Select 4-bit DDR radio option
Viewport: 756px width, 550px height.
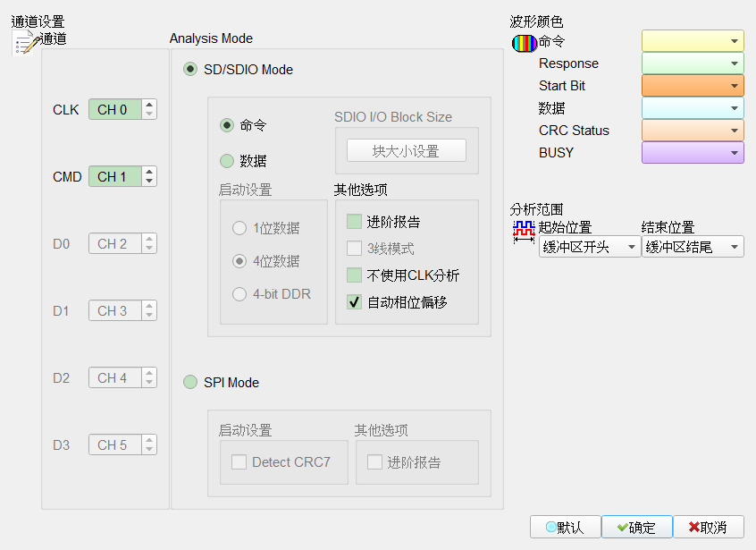point(239,294)
